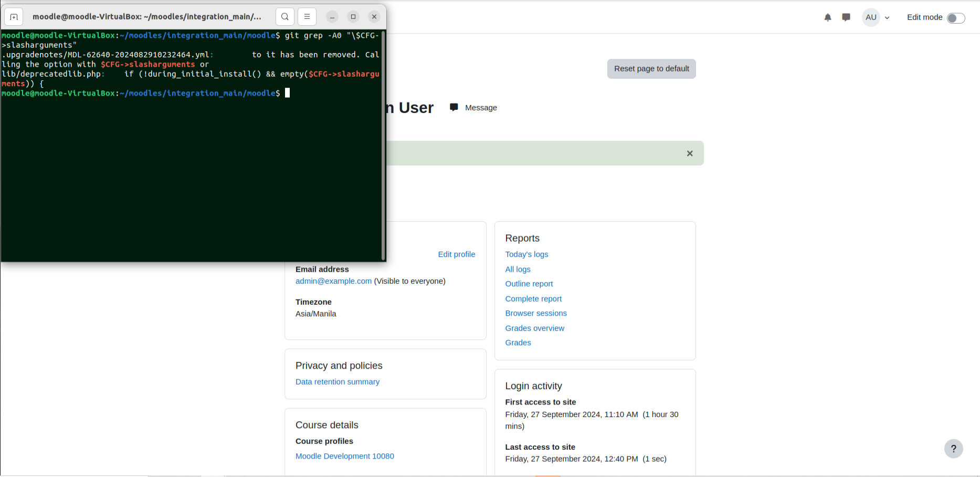The width and height of the screenshot is (980, 477).
Task: Click the terminal window title text
Action: (147, 17)
